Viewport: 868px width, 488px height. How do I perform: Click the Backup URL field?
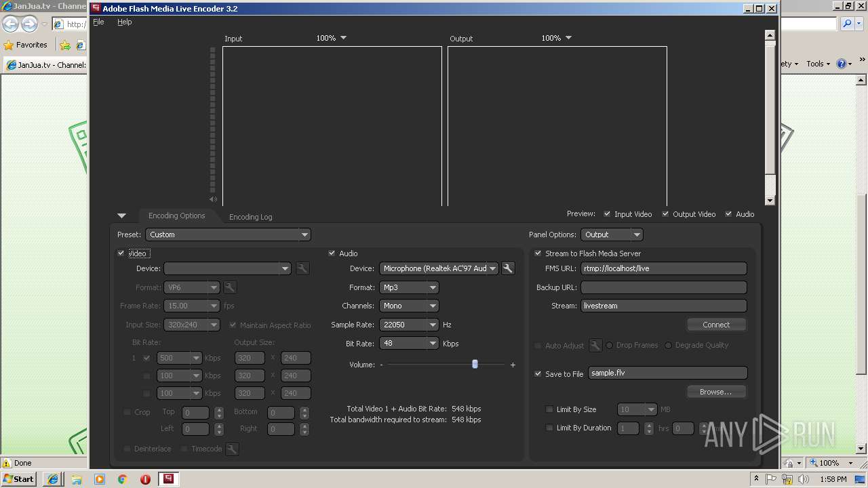coord(664,287)
